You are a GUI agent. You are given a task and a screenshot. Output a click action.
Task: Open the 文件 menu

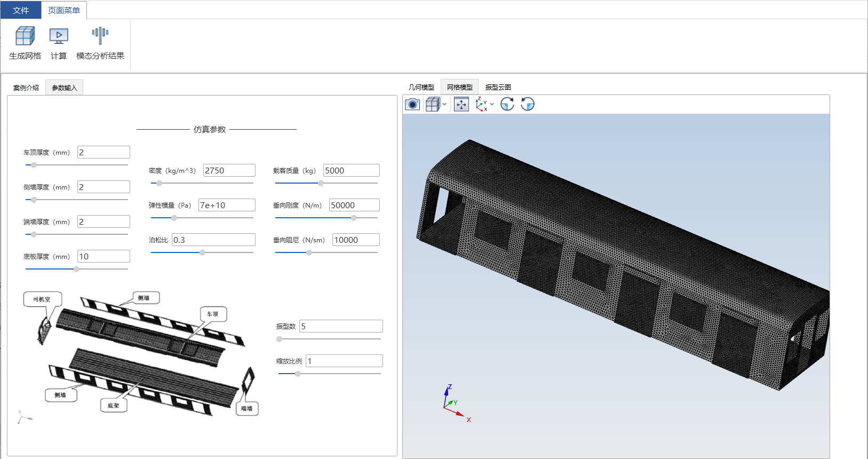21,10
